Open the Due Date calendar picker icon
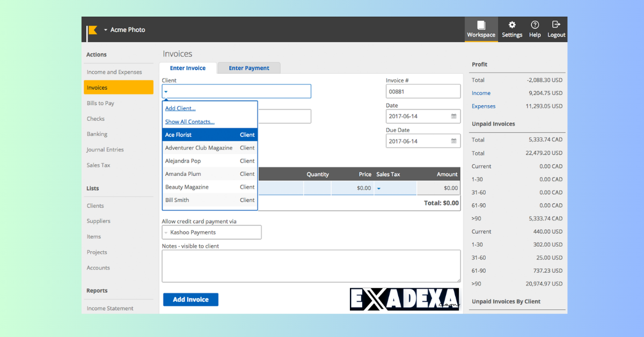Screen dimensions: 644x337 pyautogui.click(x=452, y=141)
